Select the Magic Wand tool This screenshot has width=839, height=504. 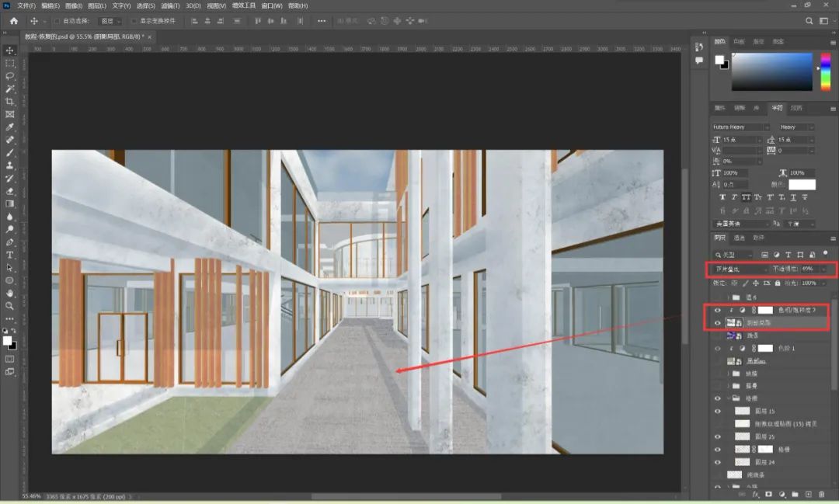click(x=9, y=89)
